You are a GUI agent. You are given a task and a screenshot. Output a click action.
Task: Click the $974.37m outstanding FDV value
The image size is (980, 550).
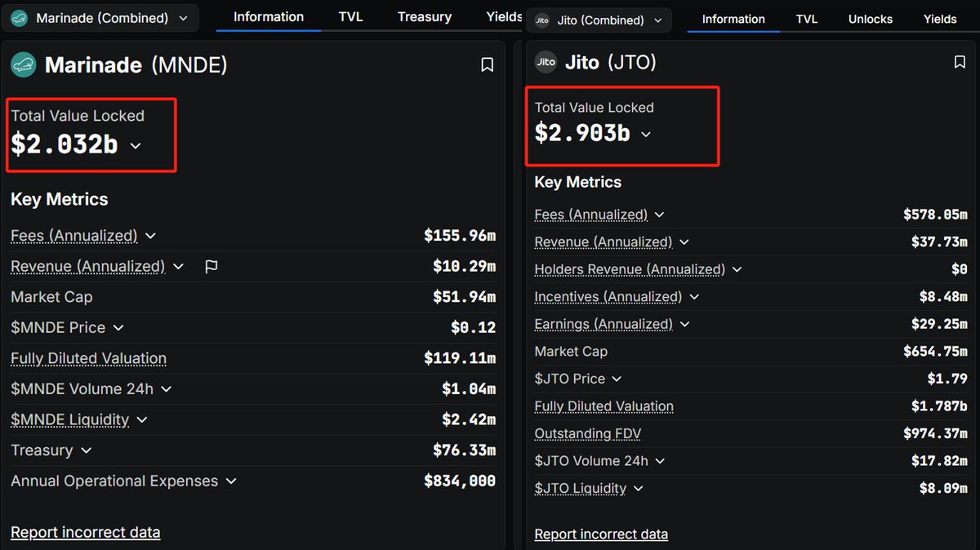point(935,433)
